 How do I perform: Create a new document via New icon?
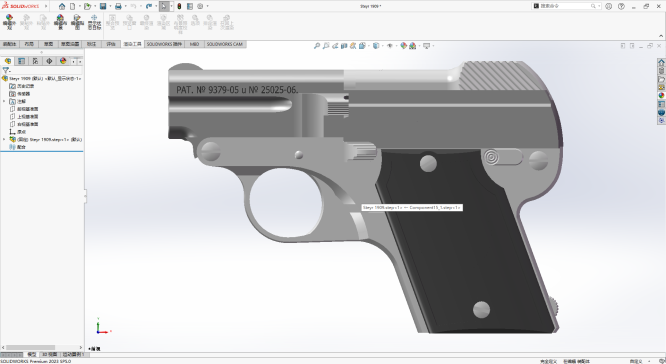[x=73, y=6]
